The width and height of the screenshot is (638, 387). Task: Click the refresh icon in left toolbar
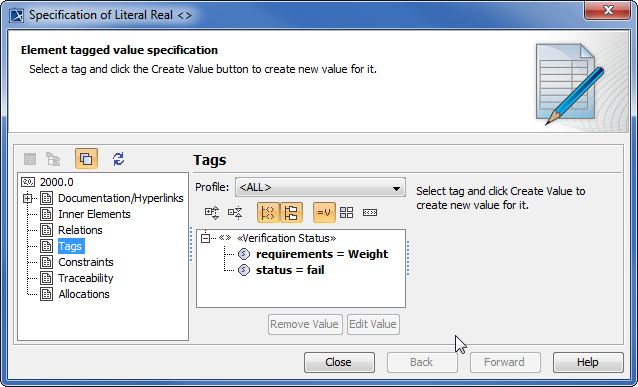(x=118, y=159)
